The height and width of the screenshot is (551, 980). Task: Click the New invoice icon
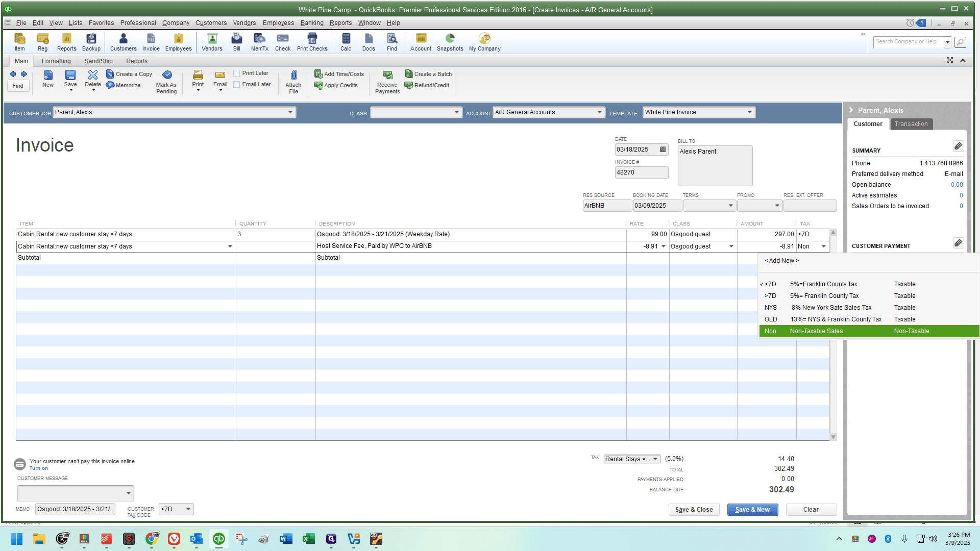tap(47, 79)
